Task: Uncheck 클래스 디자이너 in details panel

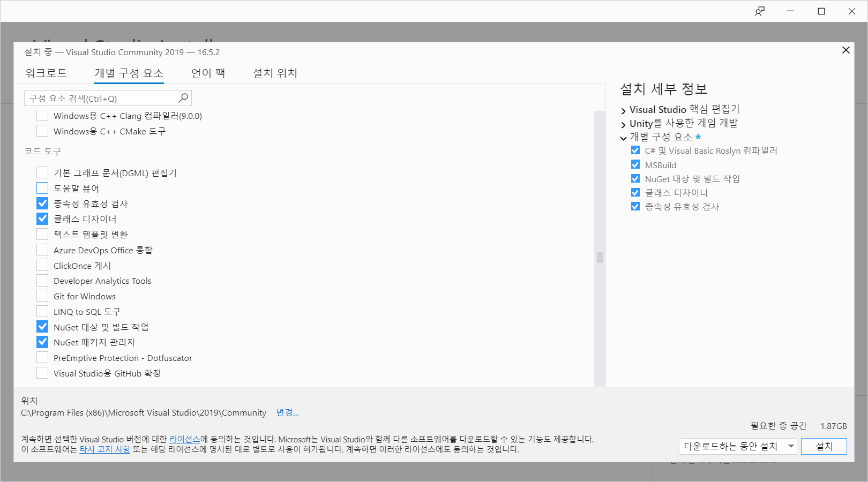Action: click(635, 192)
